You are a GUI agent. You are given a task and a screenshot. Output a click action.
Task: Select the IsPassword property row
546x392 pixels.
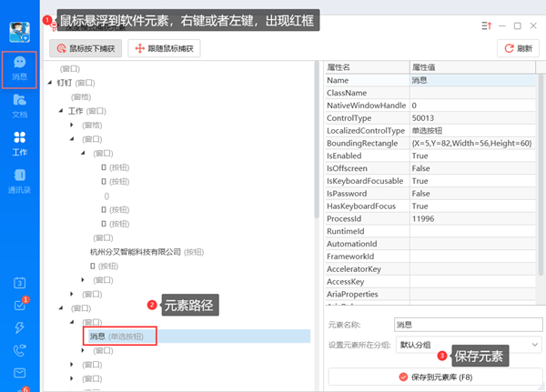(430, 193)
